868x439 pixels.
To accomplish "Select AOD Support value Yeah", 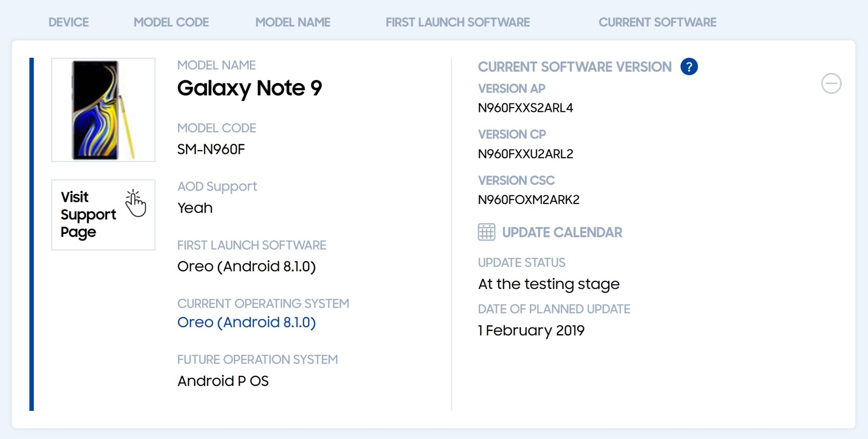I will [195, 208].
